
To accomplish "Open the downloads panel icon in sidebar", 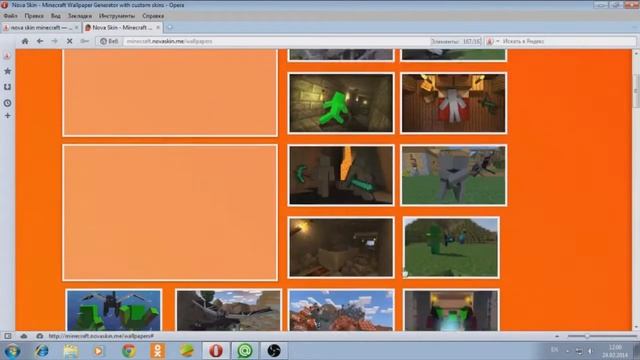I will pos(7,87).
